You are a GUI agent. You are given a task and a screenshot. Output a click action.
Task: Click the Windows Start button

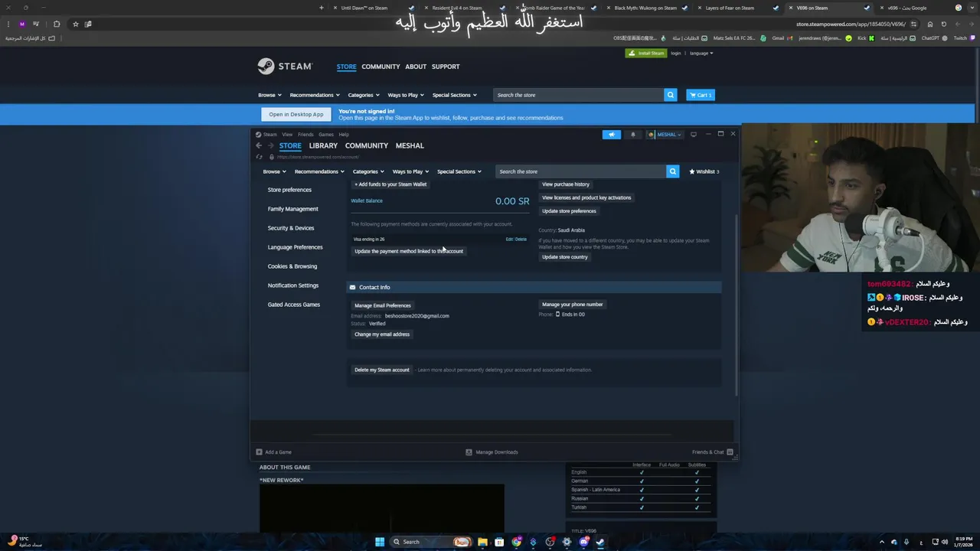click(380, 542)
